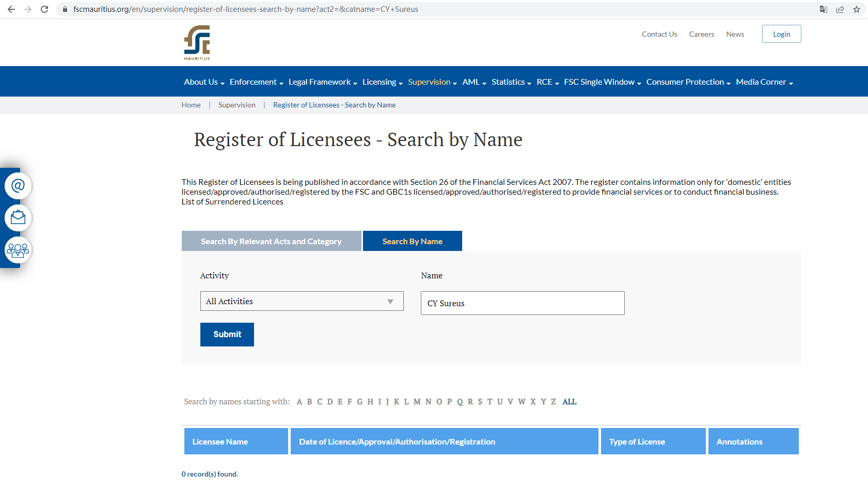The width and height of the screenshot is (868, 490).
Task: Go to Home breadcrumb
Action: 191,105
